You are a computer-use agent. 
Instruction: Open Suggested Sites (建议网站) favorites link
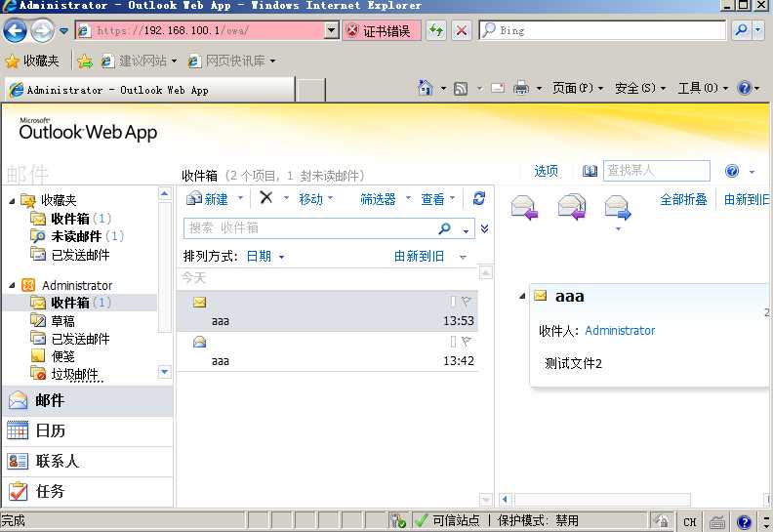point(139,61)
